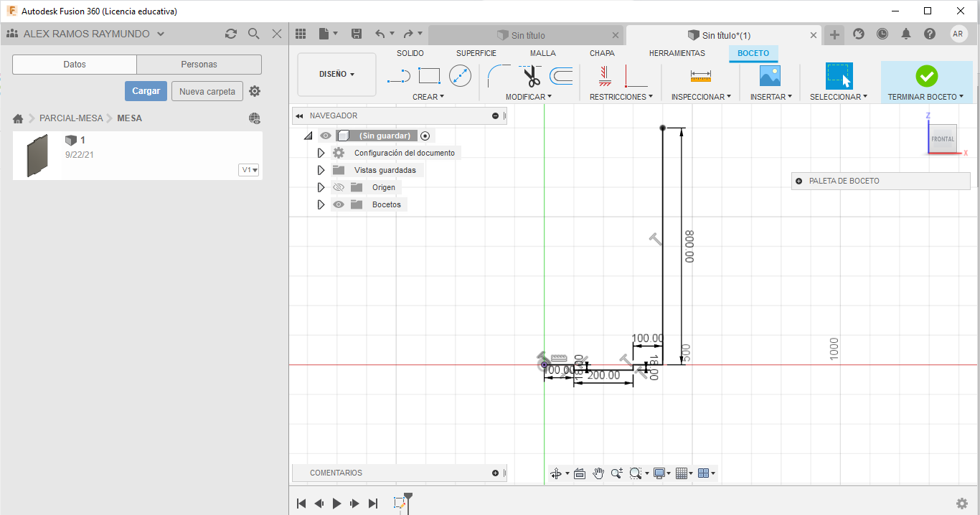Viewport: 980px width, 515px height.
Task: Open the AR user profile avatar
Action: coord(958,34)
